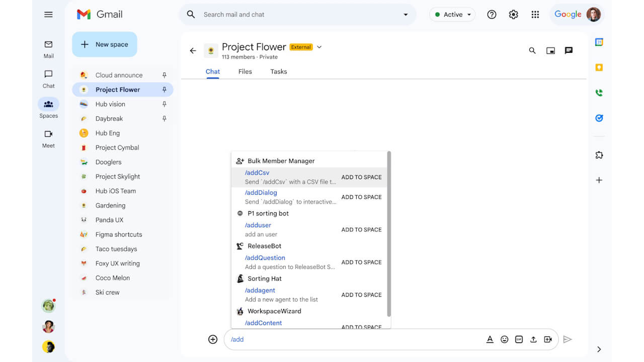The height and width of the screenshot is (362, 644).
Task: Switch to the Files tab
Action: coord(245,71)
